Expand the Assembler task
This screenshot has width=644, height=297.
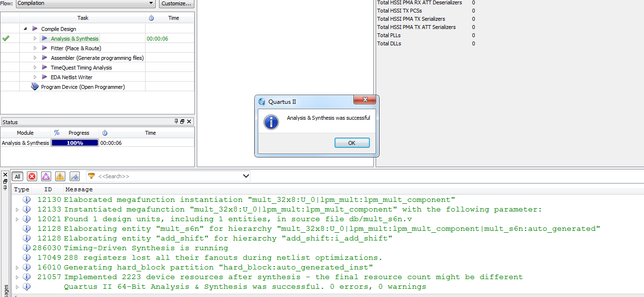35,57
